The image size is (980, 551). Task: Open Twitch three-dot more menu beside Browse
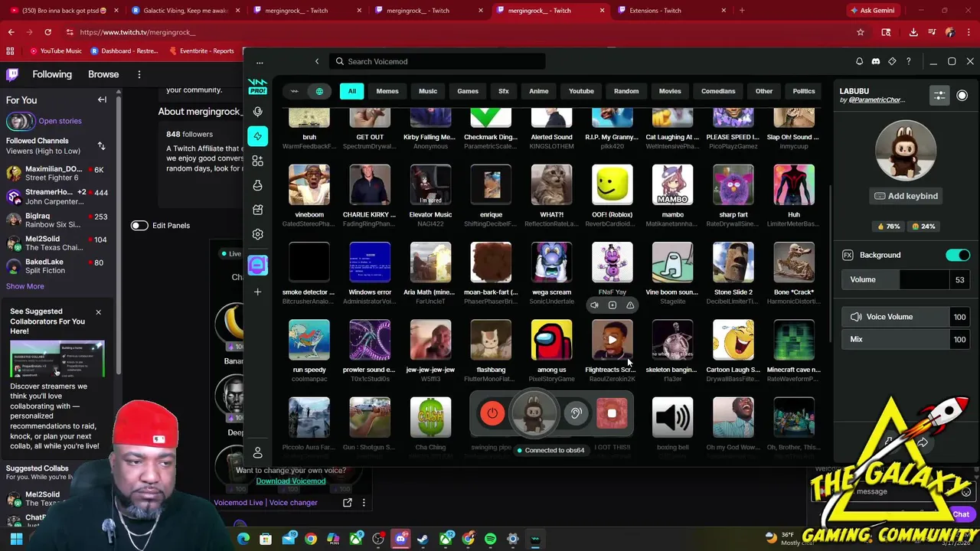pyautogui.click(x=139, y=74)
